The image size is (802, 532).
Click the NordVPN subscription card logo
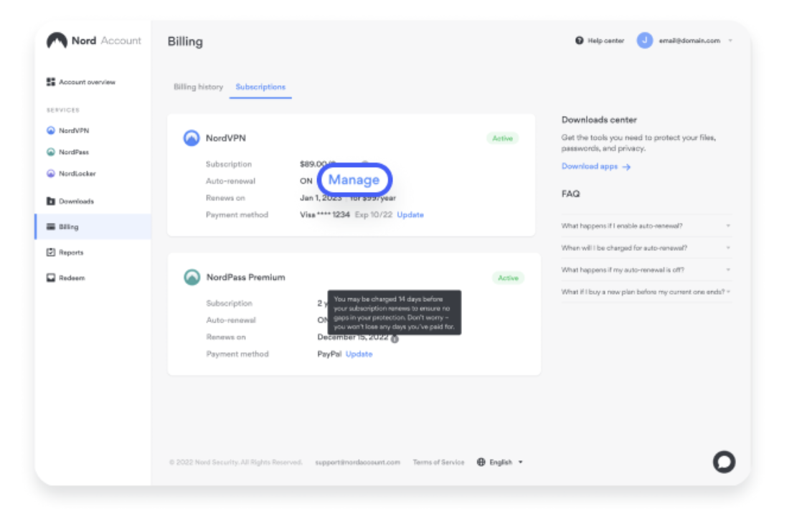(192, 138)
